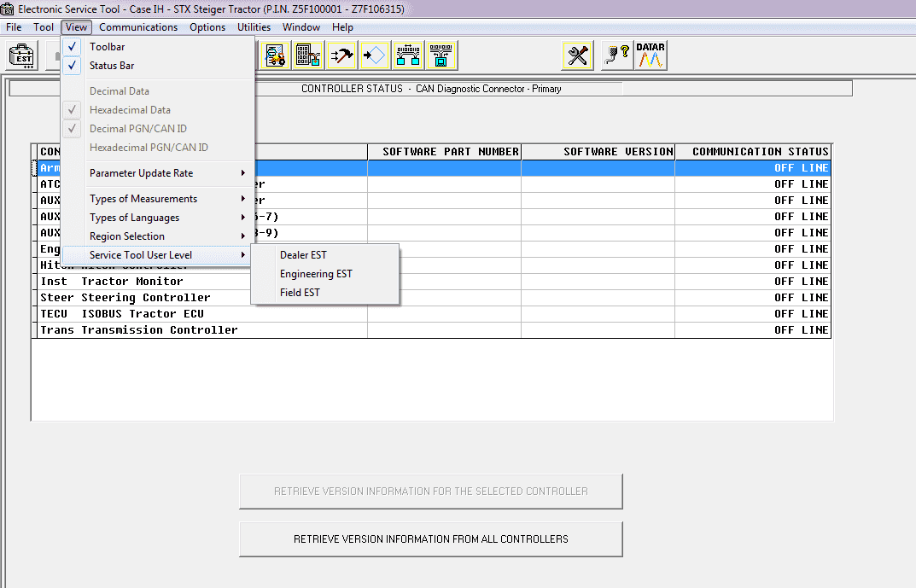Toggle the Toolbar checkmark option

[x=158, y=47]
